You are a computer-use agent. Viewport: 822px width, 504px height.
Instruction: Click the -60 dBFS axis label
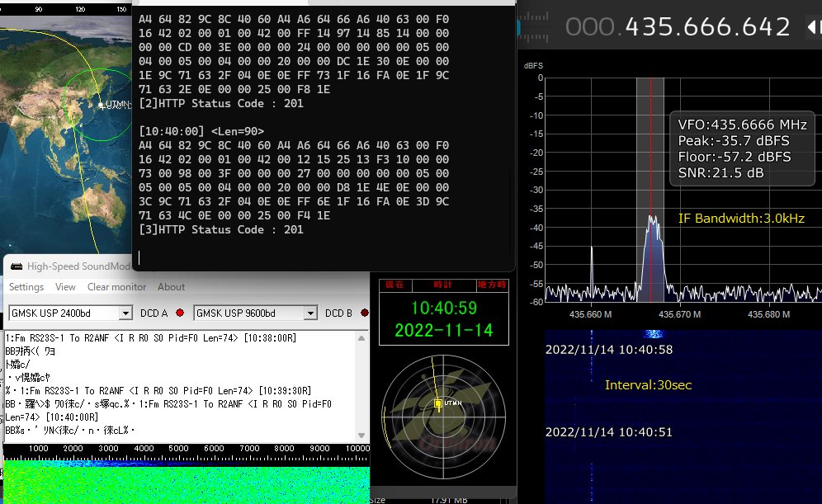click(536, 302)
